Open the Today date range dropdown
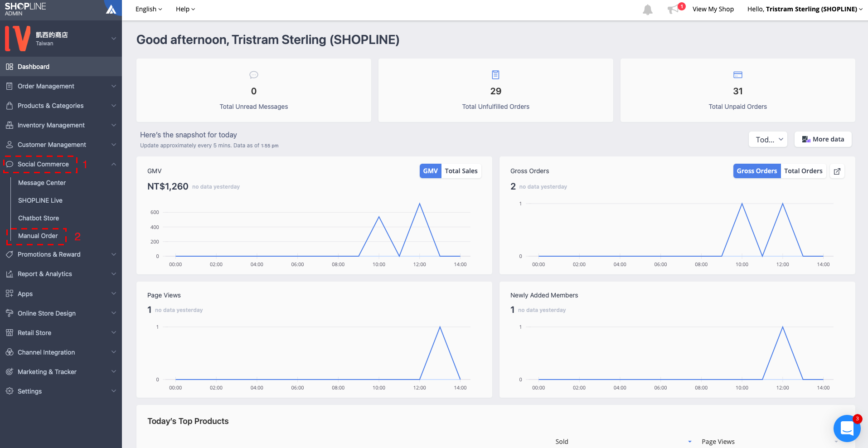 pos(768,140)
